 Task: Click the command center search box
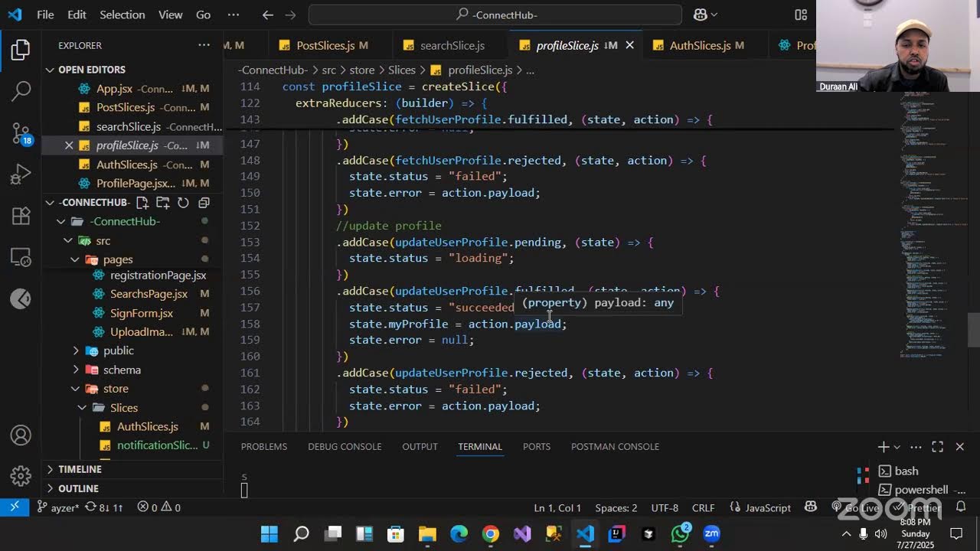pos(495,15)
